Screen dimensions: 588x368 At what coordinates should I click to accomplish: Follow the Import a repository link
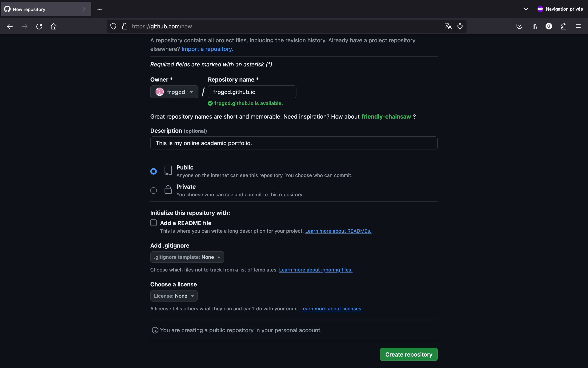[207, 49]
